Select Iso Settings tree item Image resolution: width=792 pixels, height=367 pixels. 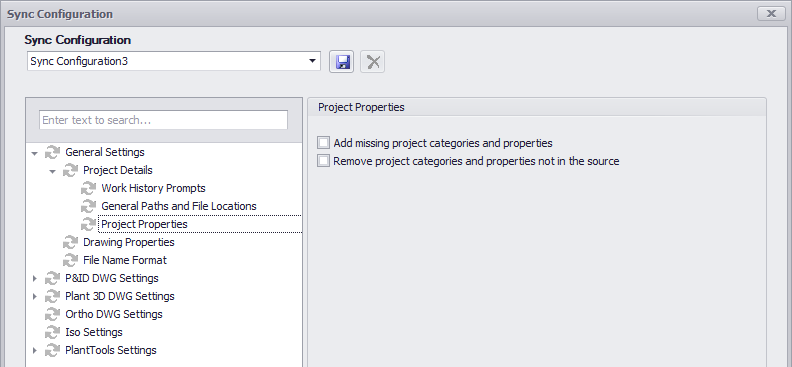pos(94,332)
